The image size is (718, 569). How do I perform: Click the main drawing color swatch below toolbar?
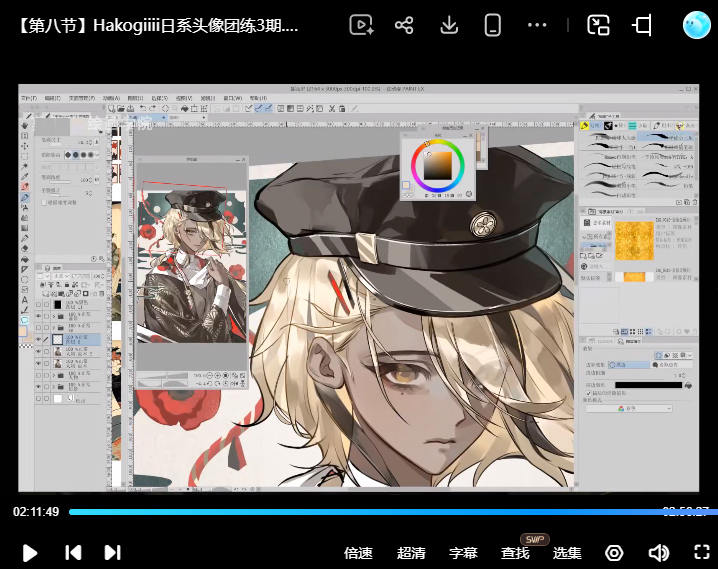click(22, 332)
